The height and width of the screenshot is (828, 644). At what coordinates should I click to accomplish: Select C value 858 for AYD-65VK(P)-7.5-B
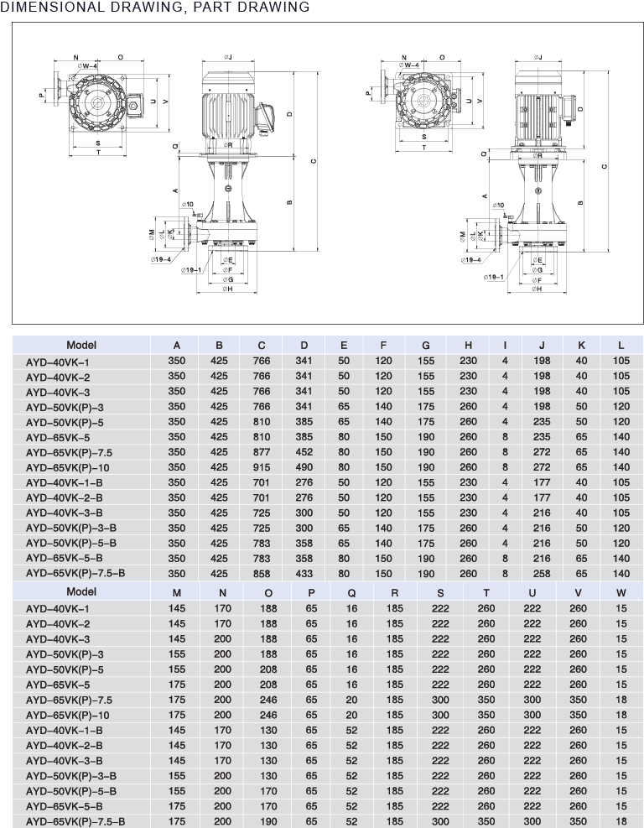(x=262, y=574)
